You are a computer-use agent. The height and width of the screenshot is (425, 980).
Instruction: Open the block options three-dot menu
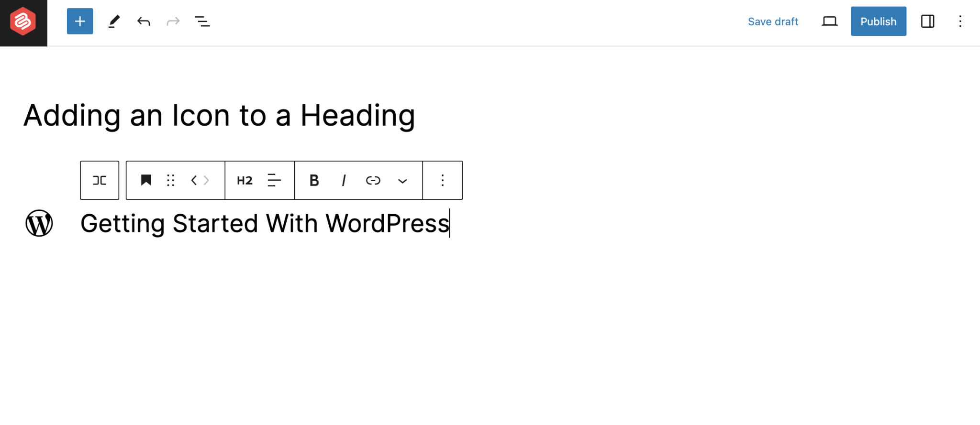point(442,180)
